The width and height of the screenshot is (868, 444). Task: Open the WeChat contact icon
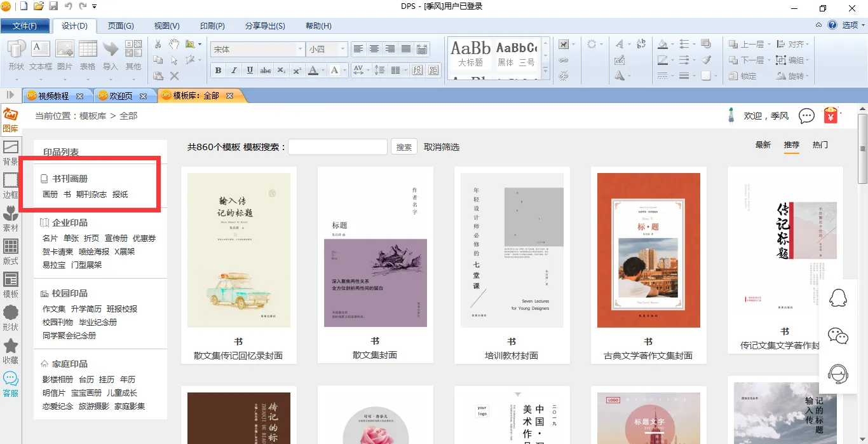tap(838, 336)
